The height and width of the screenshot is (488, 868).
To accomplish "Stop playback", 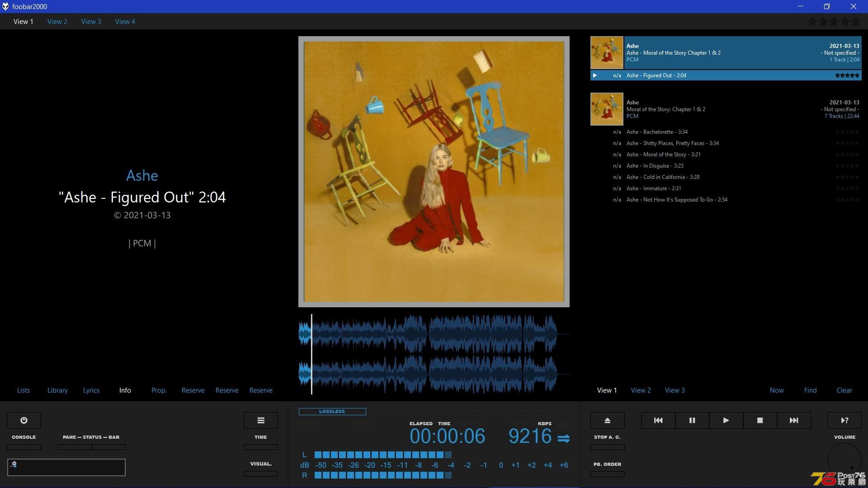I will tap(760, 420).
